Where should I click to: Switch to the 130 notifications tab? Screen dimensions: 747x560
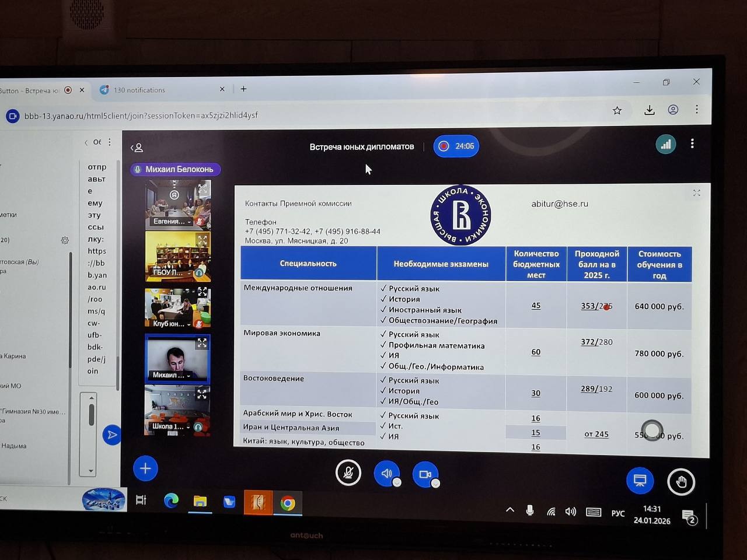pyautogui.click(x=140, y=90)
